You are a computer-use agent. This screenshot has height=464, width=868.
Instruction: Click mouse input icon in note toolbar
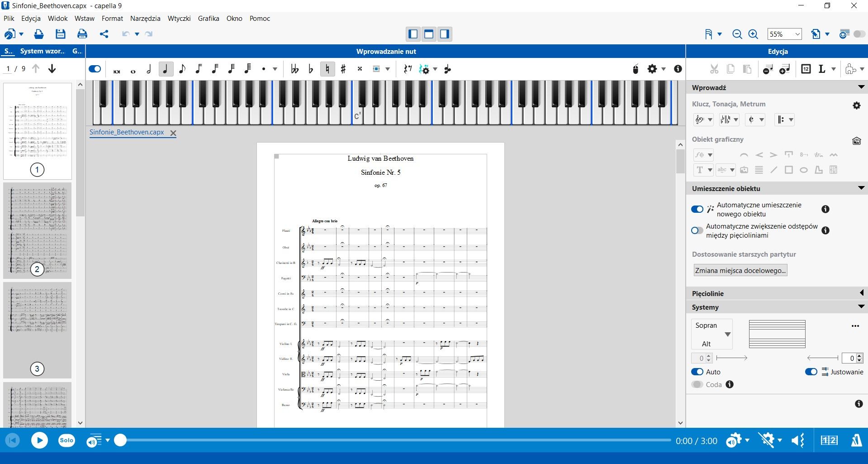[x=636, y=69]
